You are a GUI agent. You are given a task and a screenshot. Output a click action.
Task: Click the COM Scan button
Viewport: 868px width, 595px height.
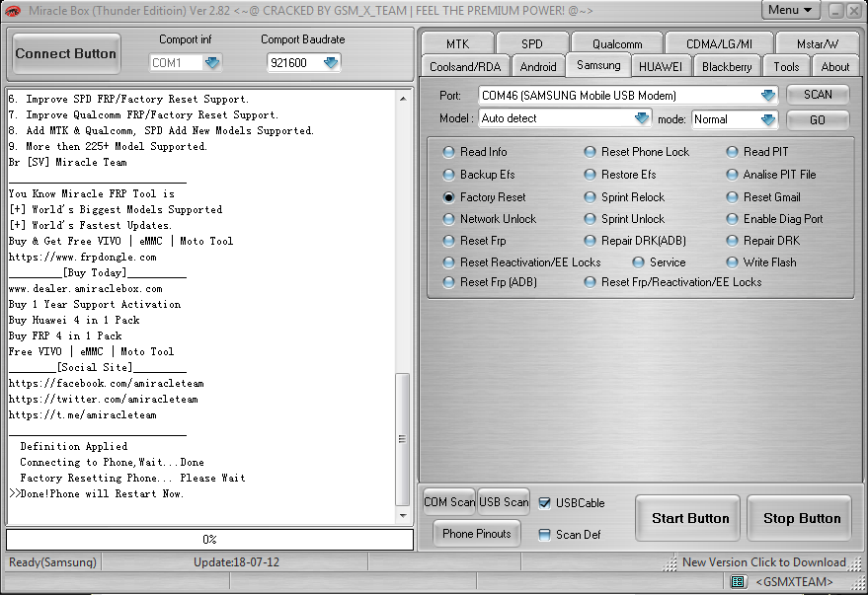point(449,502)
